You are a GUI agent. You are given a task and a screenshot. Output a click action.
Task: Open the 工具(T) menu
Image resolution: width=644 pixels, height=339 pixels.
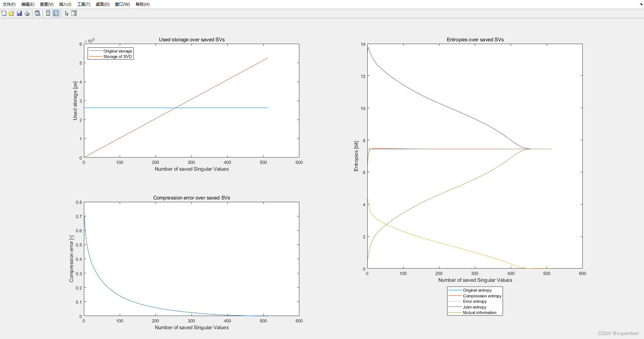point(84,4)
